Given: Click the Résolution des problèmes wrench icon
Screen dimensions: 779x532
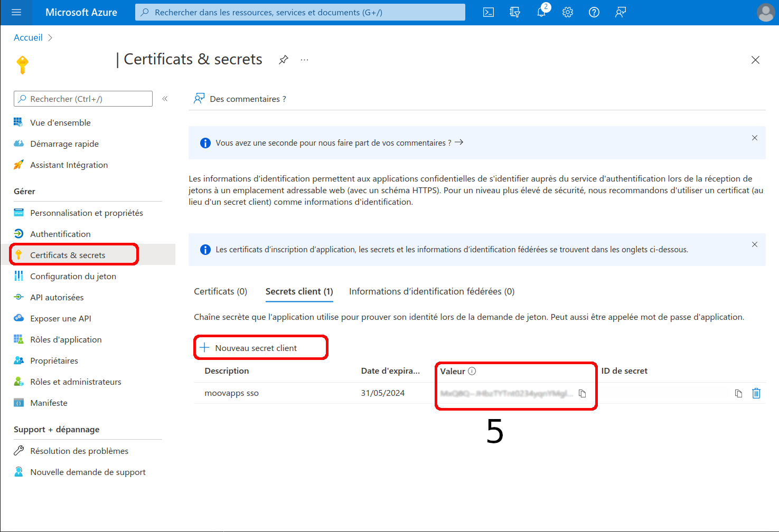Looking at the screenshot, I should pos(18,451).
